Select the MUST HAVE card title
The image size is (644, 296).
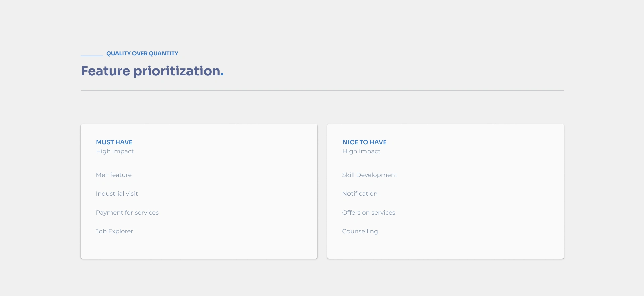pyautogui.click(x=114, y=142)
